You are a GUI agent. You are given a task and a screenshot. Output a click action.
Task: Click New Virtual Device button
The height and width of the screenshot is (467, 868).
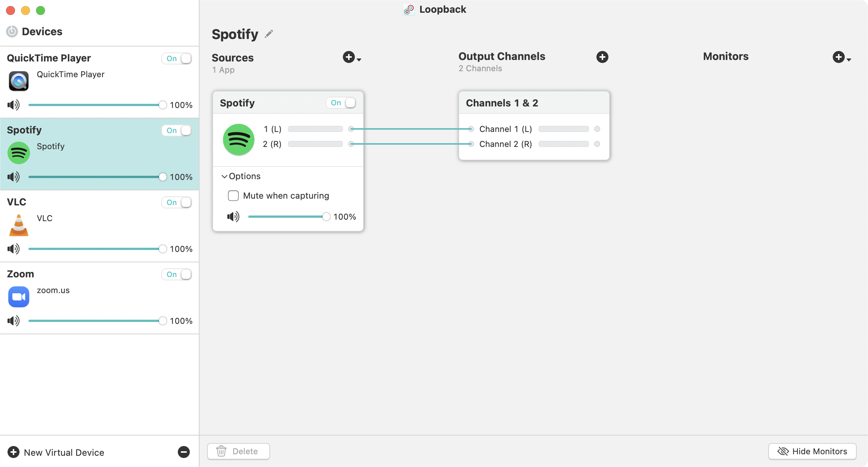(x=56, y=452)
